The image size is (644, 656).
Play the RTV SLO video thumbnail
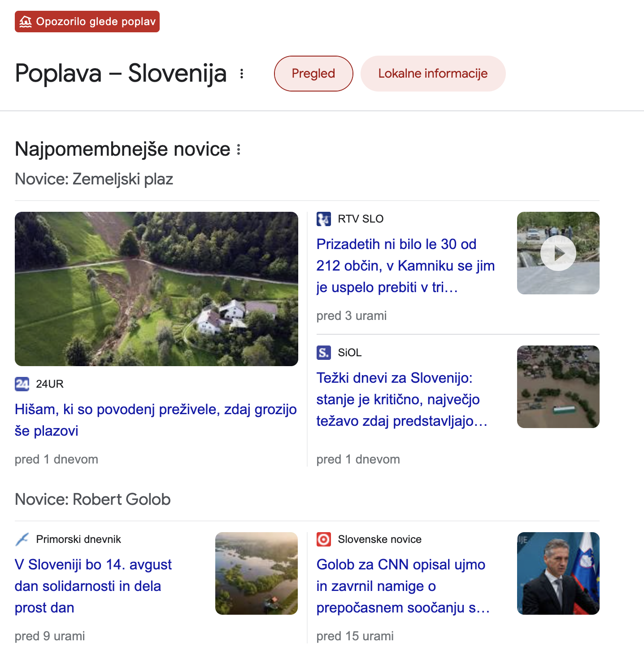(558, 253)
